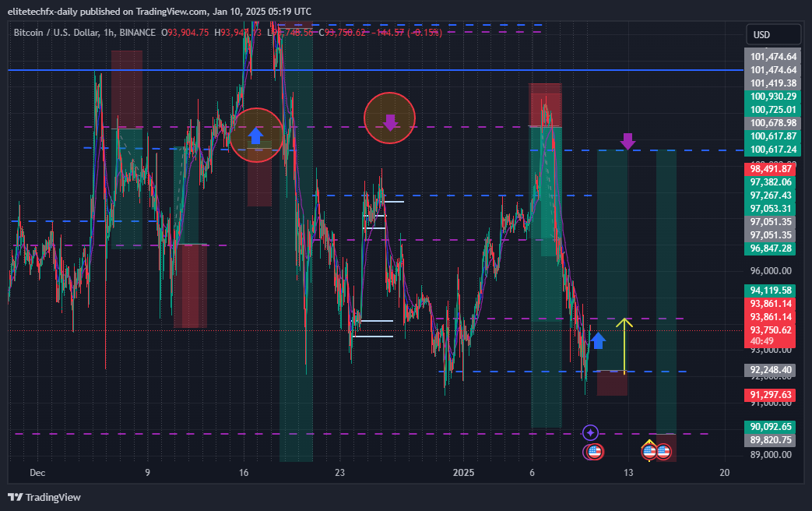The image size is (812, 511).
Task: Click the 6 date on time axis
Action: [532, 473]
